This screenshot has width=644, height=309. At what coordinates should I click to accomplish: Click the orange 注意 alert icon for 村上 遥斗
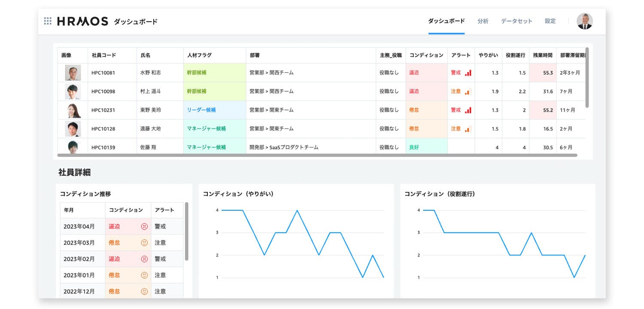tap(467, 91)
